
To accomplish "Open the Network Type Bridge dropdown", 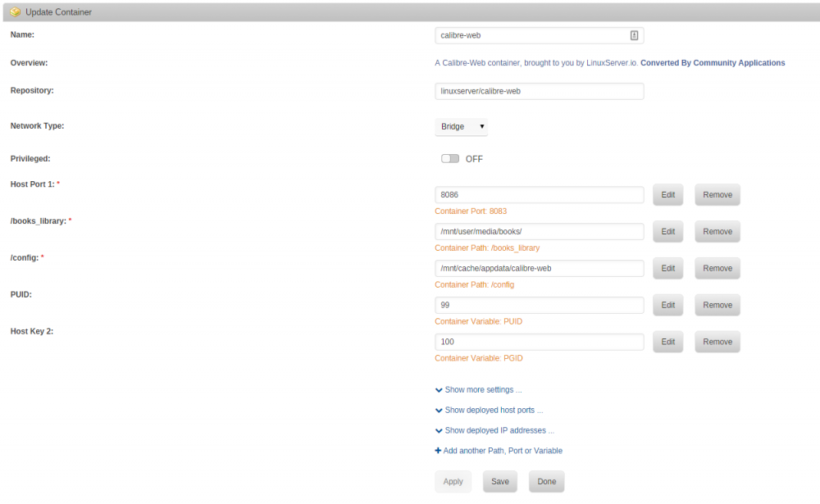I will point(461,126).
